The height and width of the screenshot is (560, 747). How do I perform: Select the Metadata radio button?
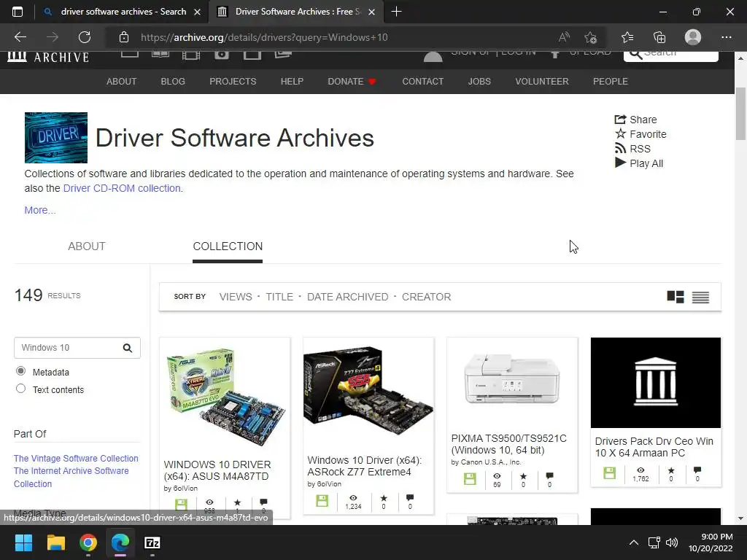point(20,371)
